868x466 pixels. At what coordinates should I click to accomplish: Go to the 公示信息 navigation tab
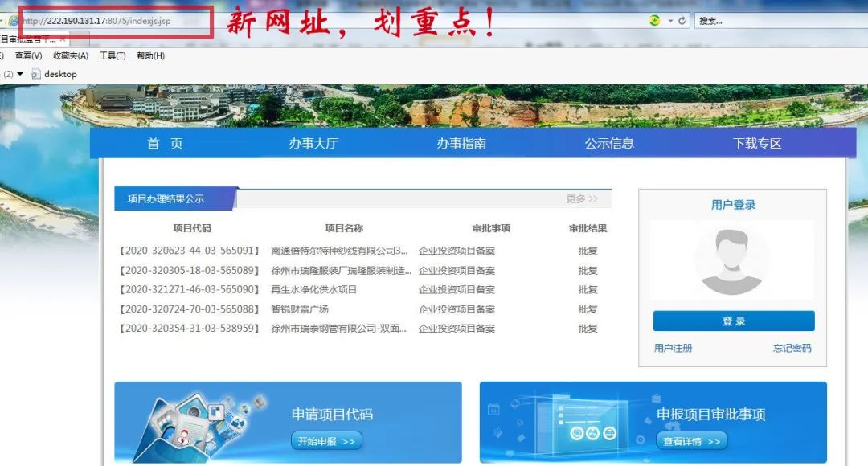(x=609, y=144)
